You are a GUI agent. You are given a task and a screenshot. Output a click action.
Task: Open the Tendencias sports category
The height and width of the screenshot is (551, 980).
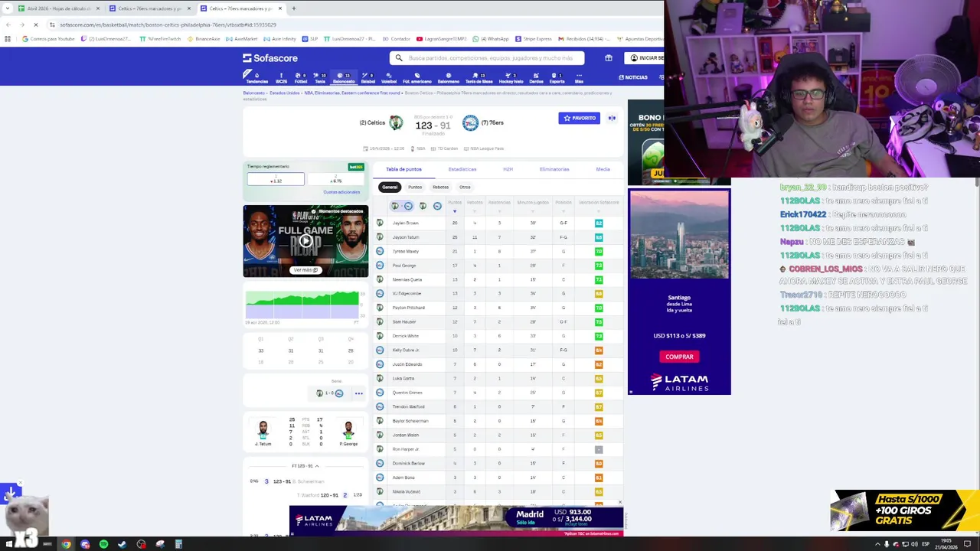click(x=256, y=78)
